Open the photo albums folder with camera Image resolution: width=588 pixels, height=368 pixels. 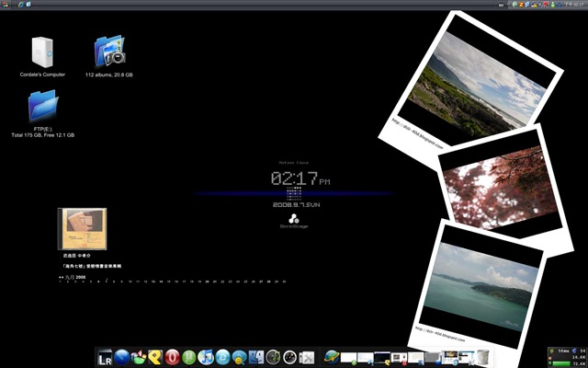pos(109,53)
